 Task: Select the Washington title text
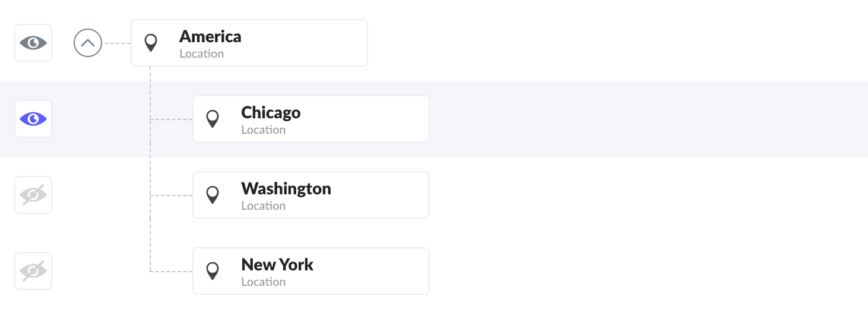(286, 189)
